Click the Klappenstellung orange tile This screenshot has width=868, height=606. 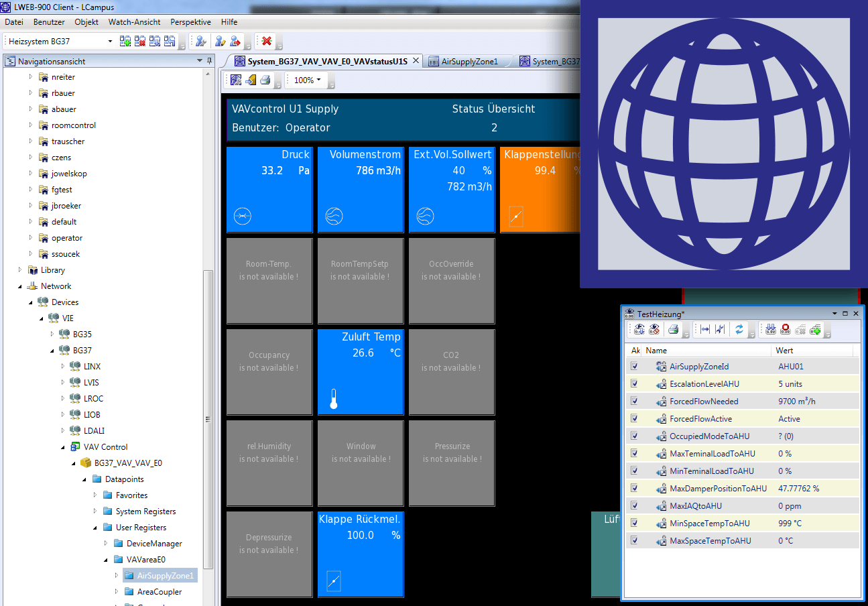point(540,190)
